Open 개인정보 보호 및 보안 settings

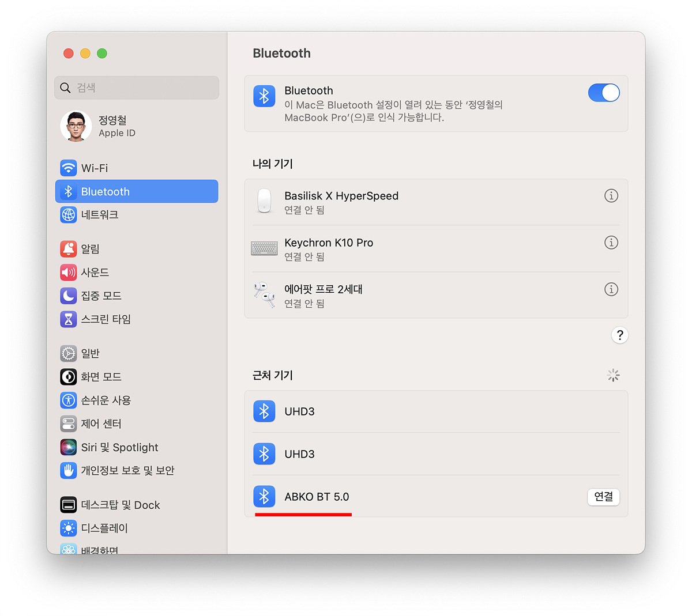tap(137, 470)
